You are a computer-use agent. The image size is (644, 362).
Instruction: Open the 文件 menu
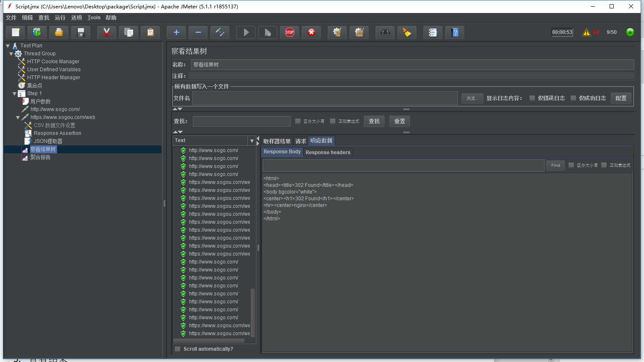pos(11,18)
